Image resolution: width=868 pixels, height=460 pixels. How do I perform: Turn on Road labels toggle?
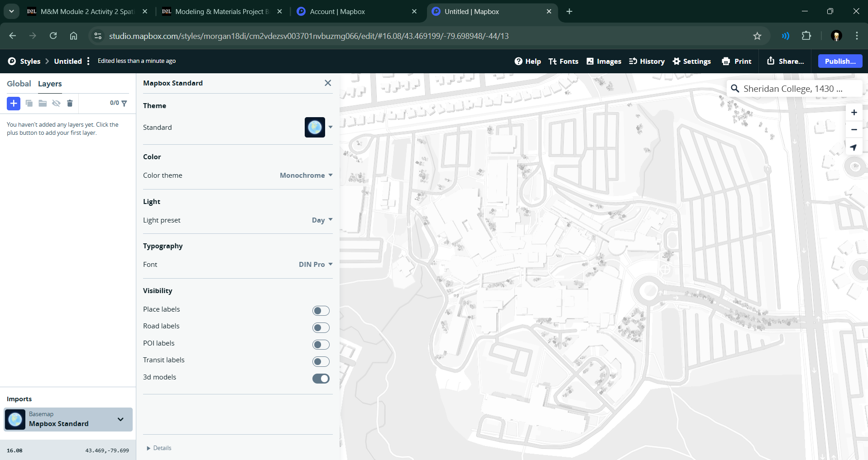(x=321, y=327)
